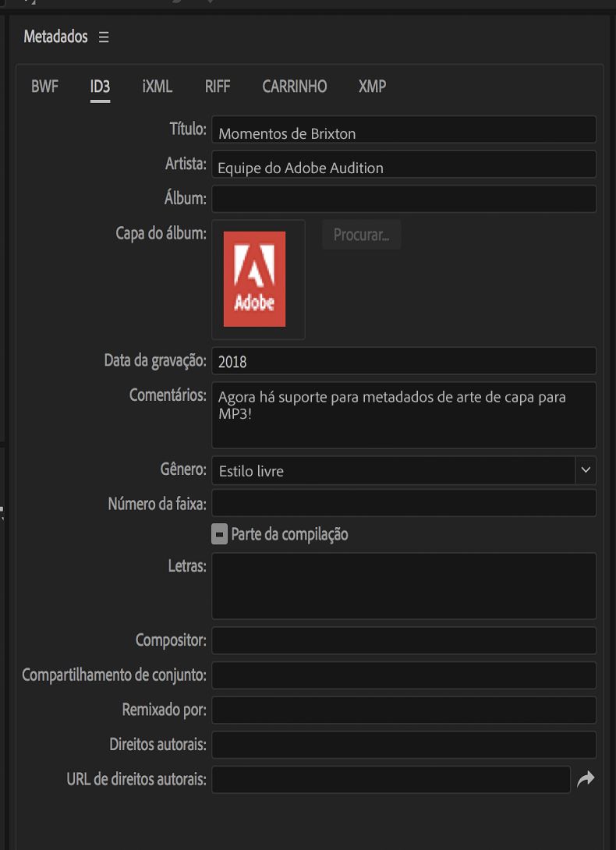Image resolution: width=616 pixels, height=850 pixels.
Task: Click the copyright URL go-to arrow icon
Action: click(586, 778)
